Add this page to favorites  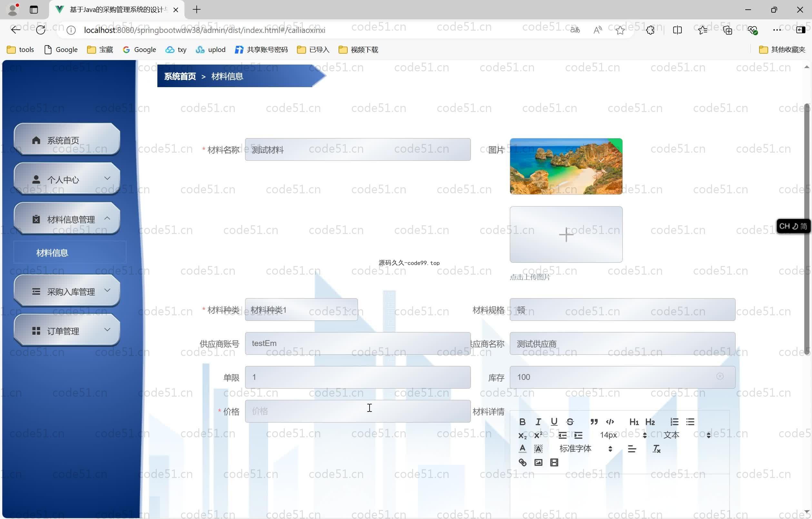[x=620, y=30]
